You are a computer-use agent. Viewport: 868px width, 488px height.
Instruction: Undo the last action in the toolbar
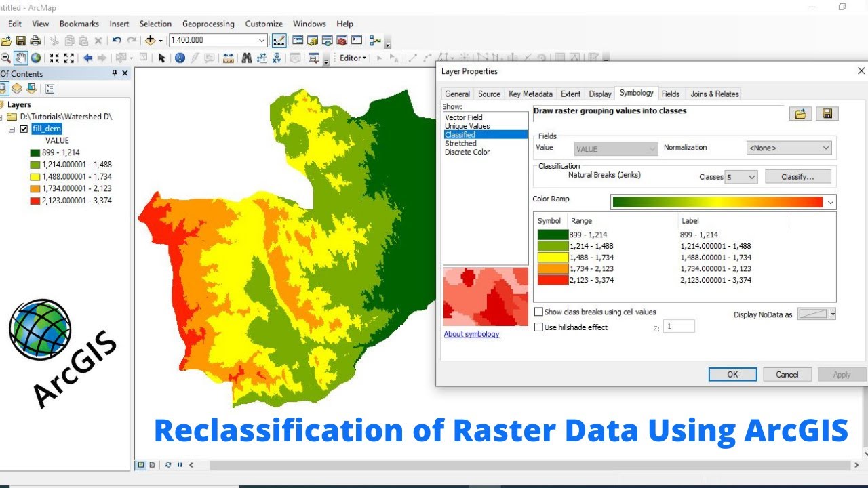pos(117,41)
